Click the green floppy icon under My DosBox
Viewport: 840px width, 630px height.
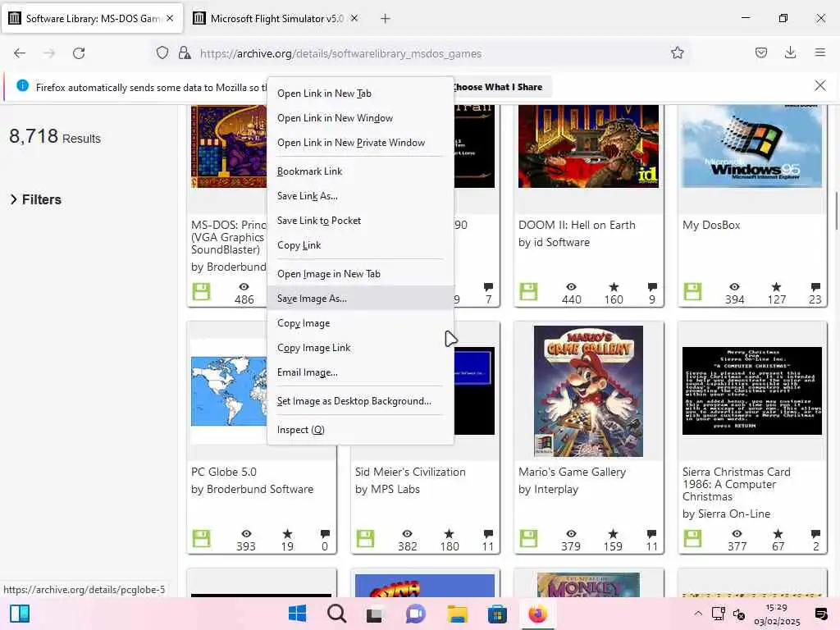click(x=692, y=291)
